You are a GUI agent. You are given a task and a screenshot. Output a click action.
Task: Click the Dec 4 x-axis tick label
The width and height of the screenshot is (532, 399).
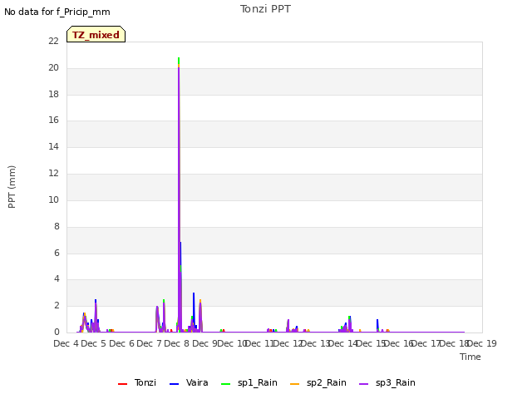pyautogui.click(x=66, y=343)
